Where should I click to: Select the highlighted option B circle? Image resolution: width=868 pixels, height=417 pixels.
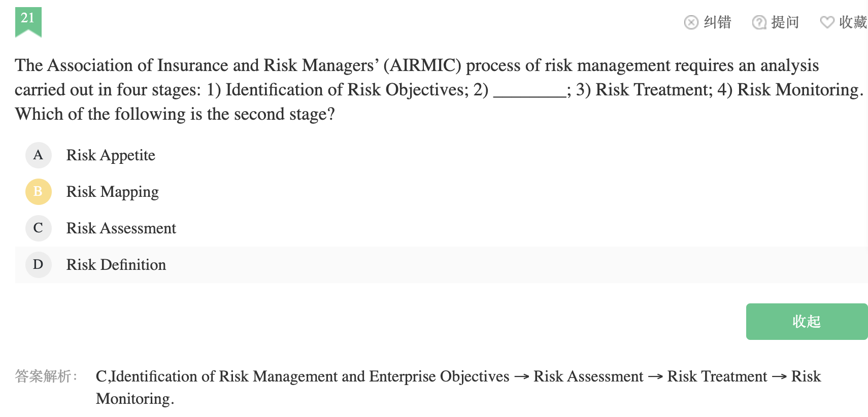(38, 192)
